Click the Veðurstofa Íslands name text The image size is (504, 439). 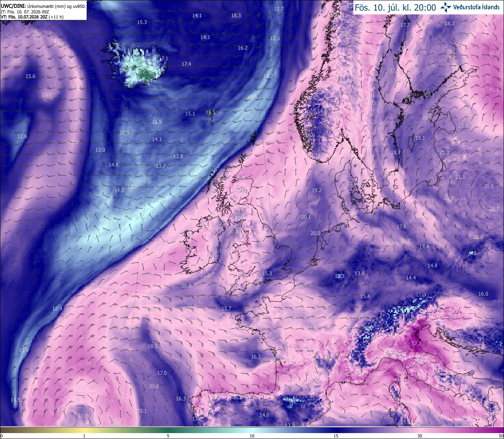point(476,7)
